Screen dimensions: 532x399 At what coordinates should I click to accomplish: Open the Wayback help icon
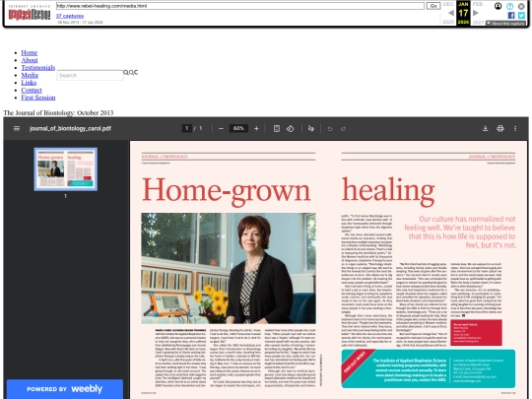[509, 6]
